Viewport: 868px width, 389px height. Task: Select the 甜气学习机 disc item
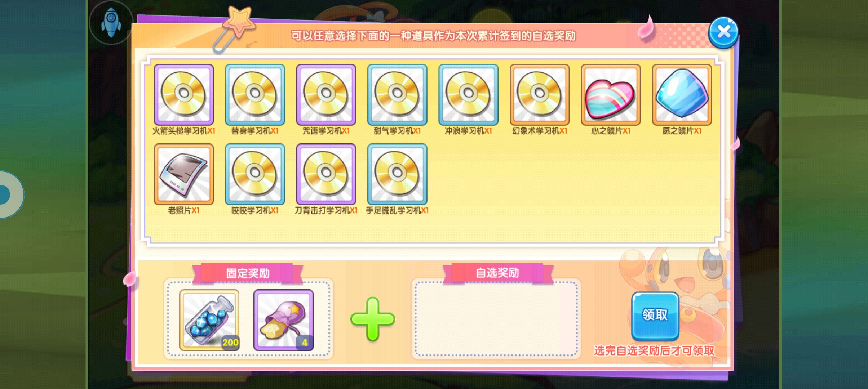point(397,95)
